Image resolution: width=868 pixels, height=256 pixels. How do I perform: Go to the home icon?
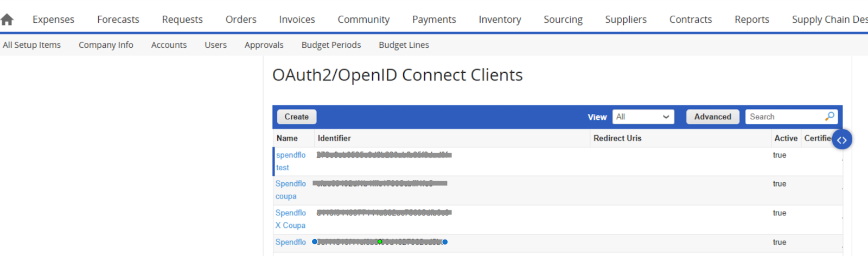(x=7, y=20)
